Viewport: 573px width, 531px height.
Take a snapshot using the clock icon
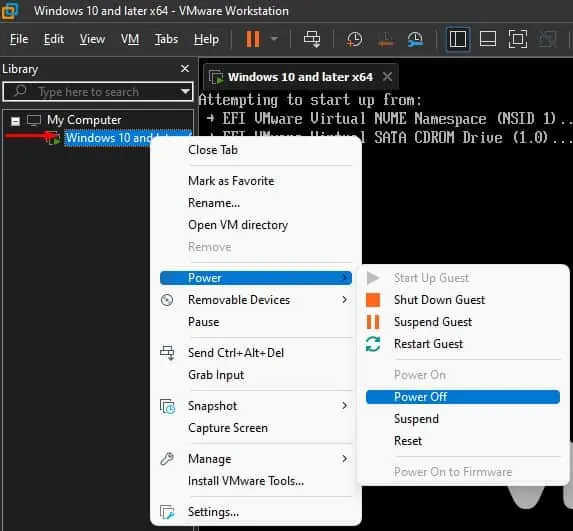click(x=354, y=39)
